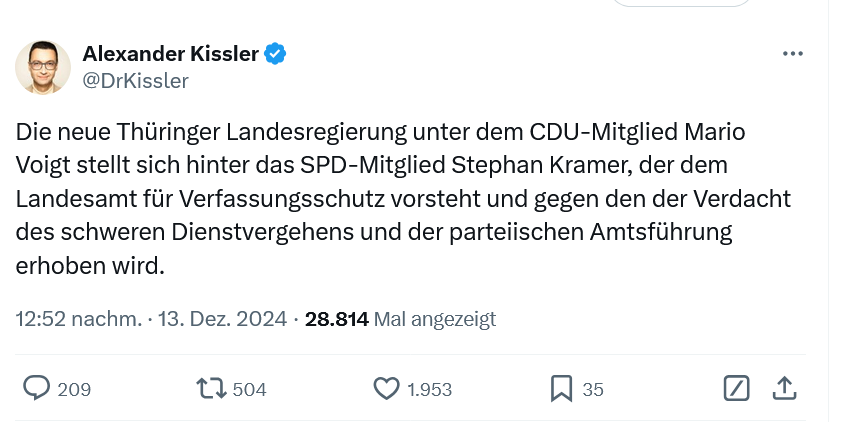Click the reply speech bubble icon
Screen dimensions: 841x422
[x=37, y=388]
